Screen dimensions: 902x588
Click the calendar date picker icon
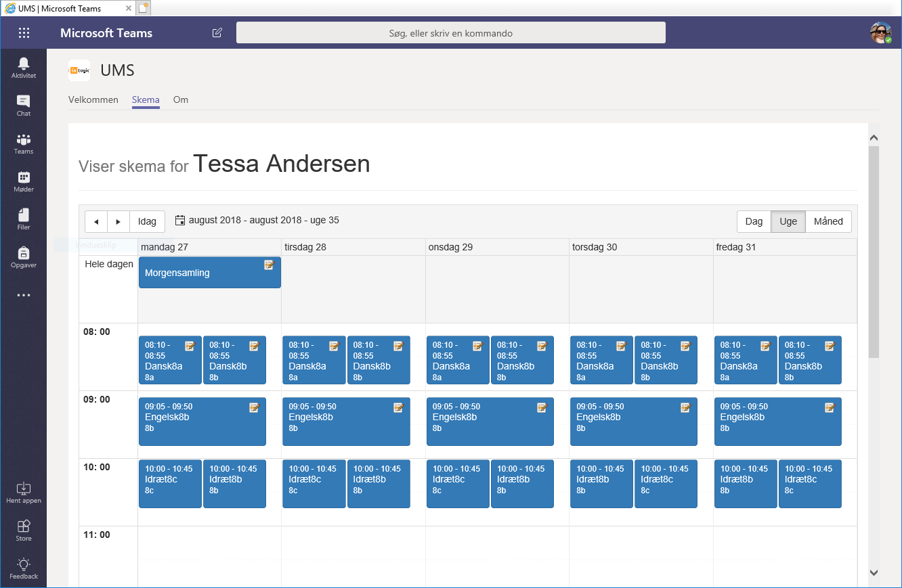pyautogui.click(x=180, y=221)
